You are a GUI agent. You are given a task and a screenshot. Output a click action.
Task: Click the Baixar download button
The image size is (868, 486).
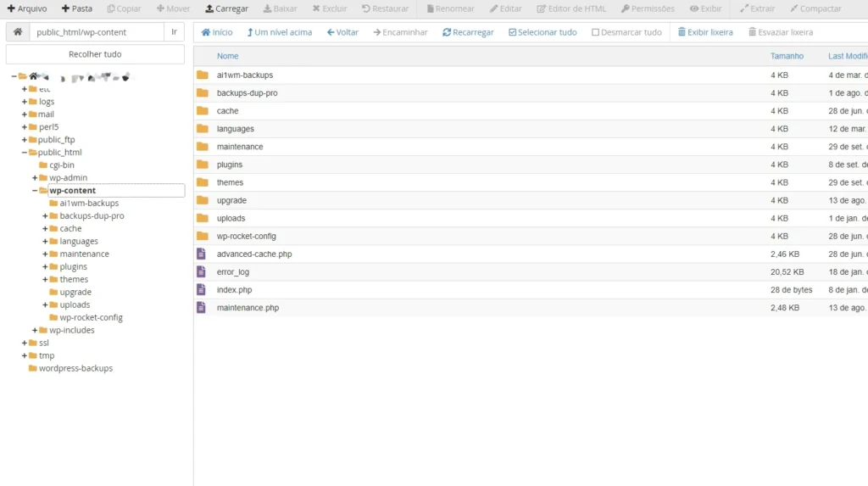coord(280,8)
